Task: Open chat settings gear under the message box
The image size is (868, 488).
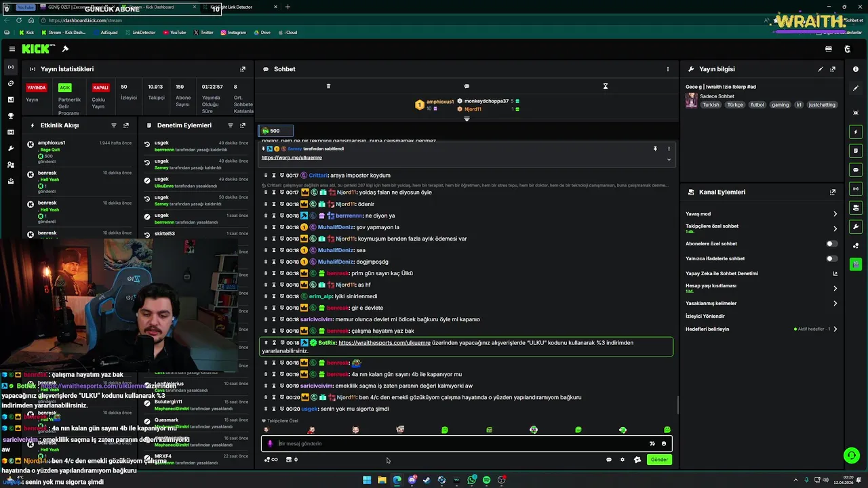Action: [623, 460]
